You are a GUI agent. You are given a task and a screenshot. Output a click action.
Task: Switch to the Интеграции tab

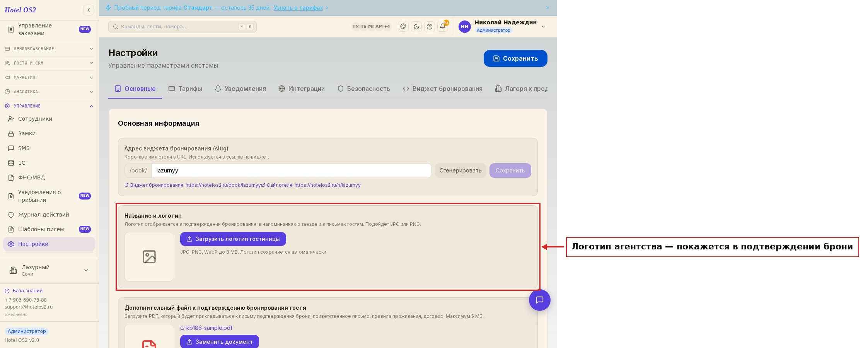tap(302, 89)
